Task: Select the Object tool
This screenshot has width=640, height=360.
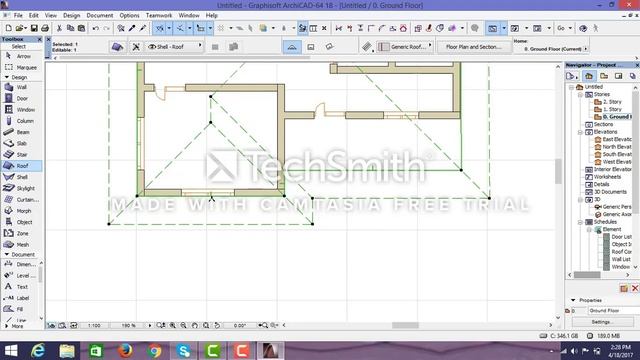Action: click(19, 222)
